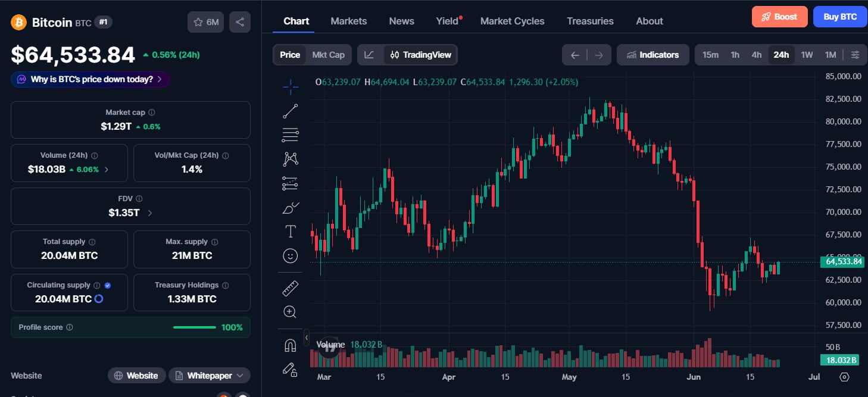Viewport: 868px width, 397px height.
Task: Set chart interval to 1h
Action: [735, 55]
